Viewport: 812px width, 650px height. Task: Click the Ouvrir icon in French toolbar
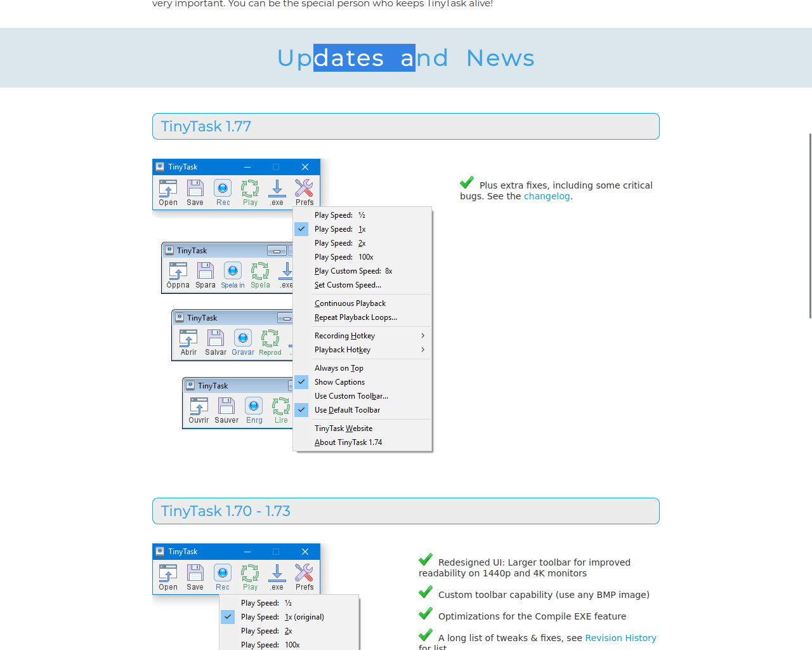pos(199,411)
